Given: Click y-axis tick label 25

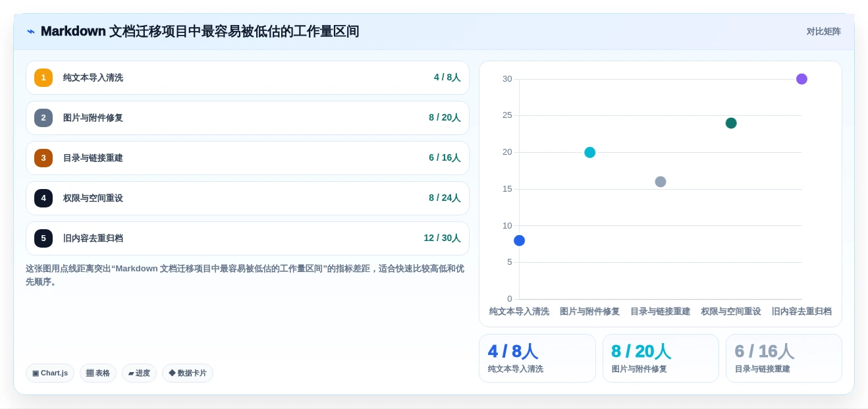Looking at the screenshot, I should (x=507, y=115).
